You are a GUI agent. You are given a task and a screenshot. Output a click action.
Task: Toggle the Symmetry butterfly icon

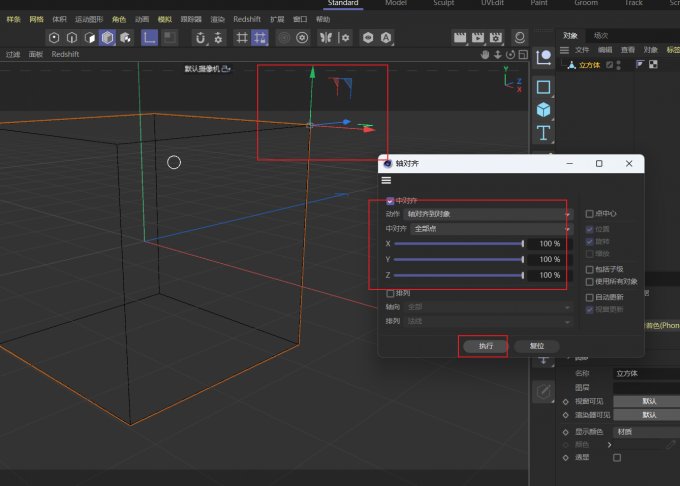326,38
